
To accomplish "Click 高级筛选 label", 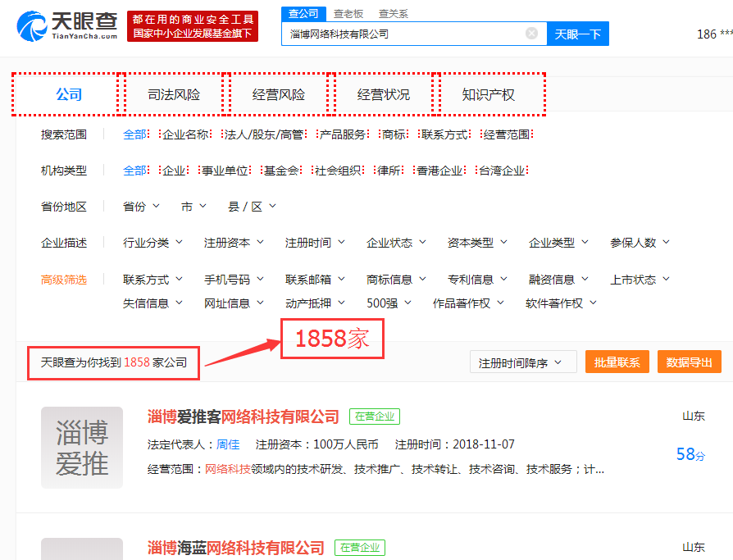I will (64, 280).
